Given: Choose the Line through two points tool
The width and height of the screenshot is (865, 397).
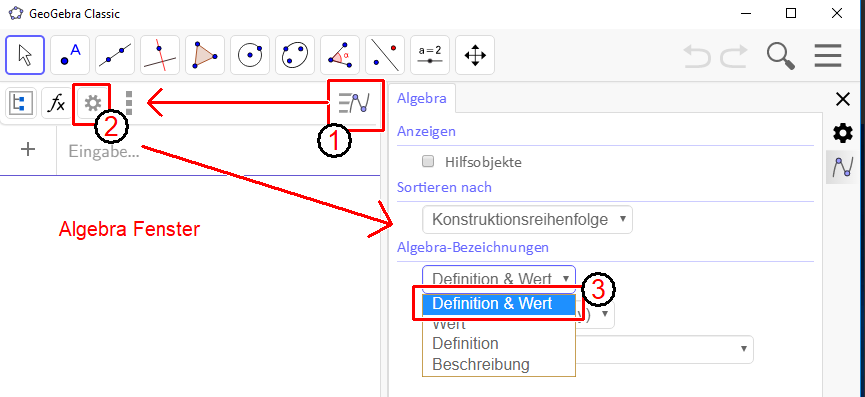Looking at the screenshot, I should (x=115, y=55).
